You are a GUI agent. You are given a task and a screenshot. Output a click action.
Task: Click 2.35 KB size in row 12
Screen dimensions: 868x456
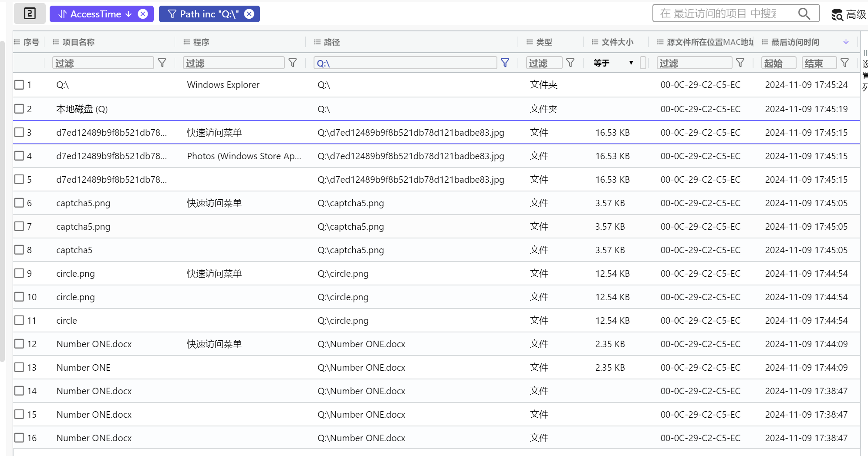610,344
